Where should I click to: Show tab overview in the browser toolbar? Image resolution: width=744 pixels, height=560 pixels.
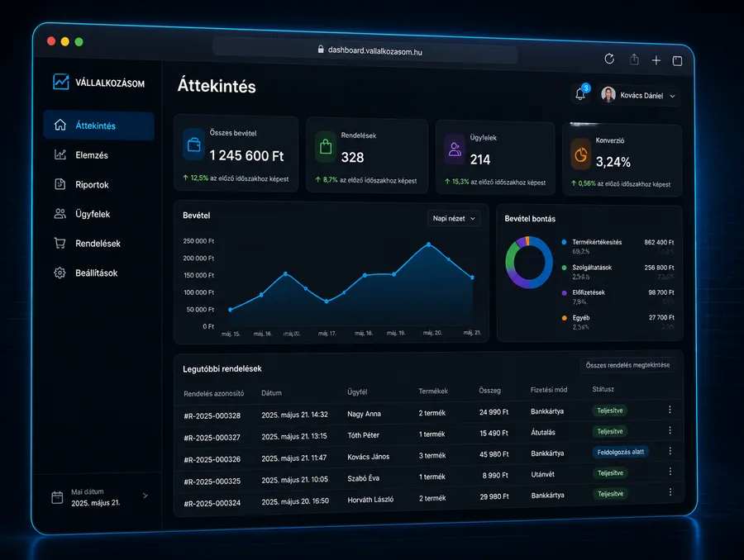pyautogui.click(x=678, y=60)
